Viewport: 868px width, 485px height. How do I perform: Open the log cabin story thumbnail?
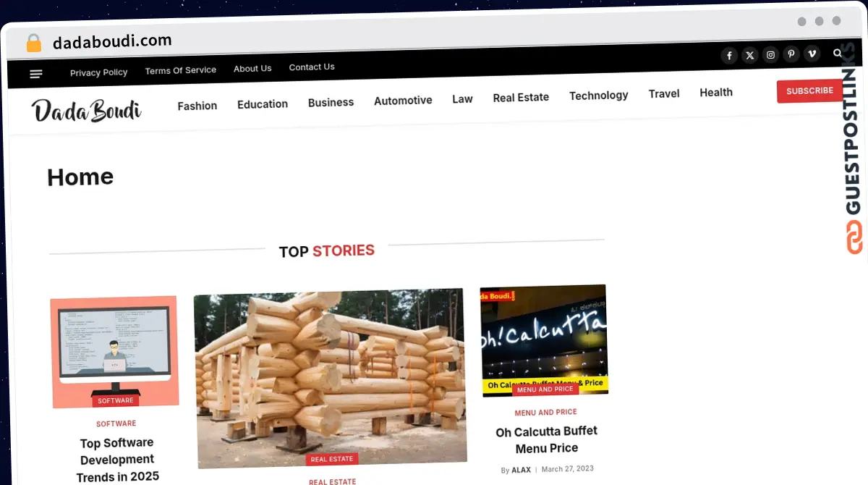pos(330,378)
